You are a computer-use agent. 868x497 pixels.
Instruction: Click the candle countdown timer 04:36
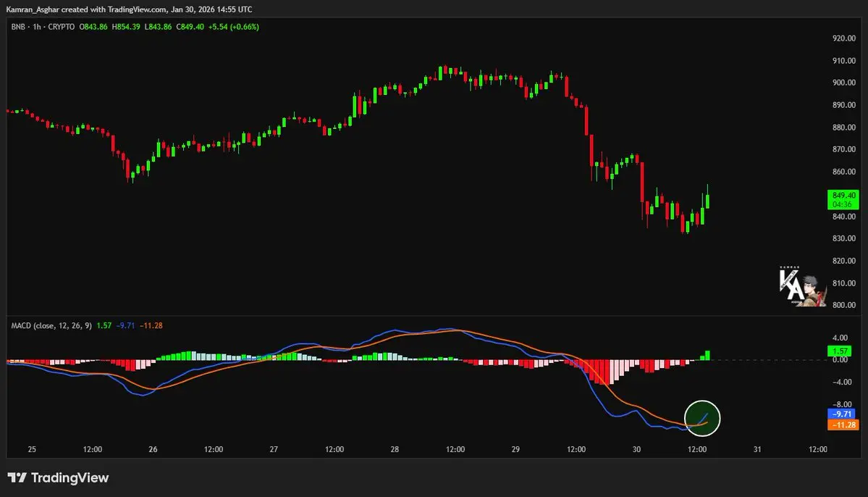tap(843, 204)
